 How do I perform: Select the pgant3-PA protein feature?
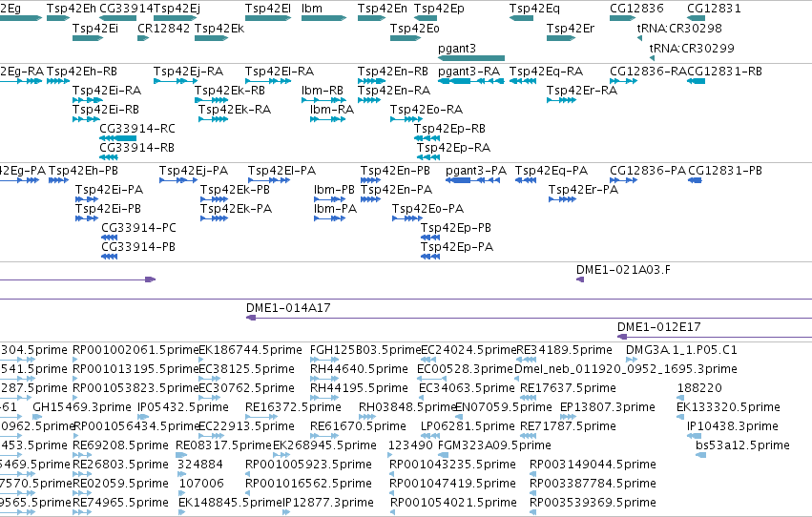pyautogui.click(x=473, y=180)
